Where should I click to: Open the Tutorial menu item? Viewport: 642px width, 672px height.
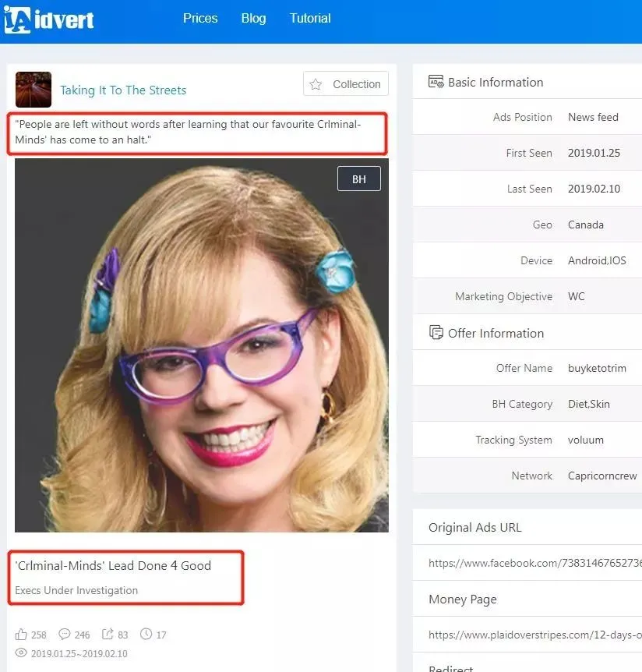click(310, 19)
